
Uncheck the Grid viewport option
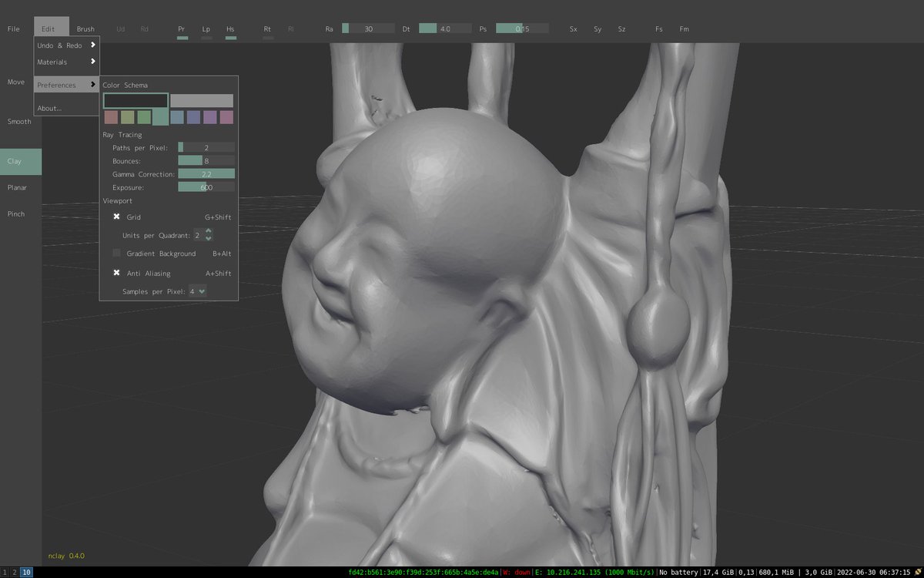116,217
